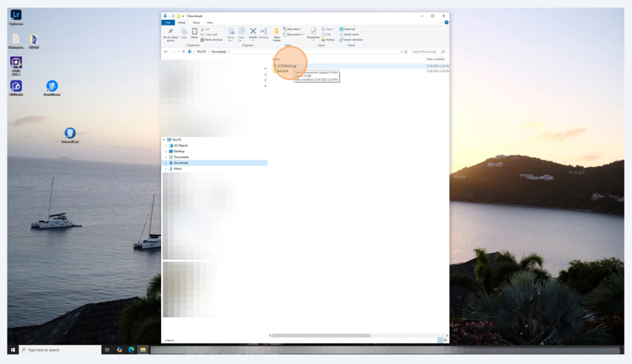This screenshot has height=364, width=632.
Task: Click the New folder icon
Action: click(276, 31)
